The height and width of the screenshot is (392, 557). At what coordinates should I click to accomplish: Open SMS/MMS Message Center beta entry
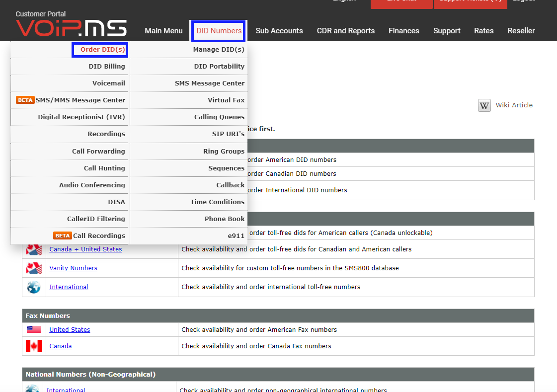(80, 100)
